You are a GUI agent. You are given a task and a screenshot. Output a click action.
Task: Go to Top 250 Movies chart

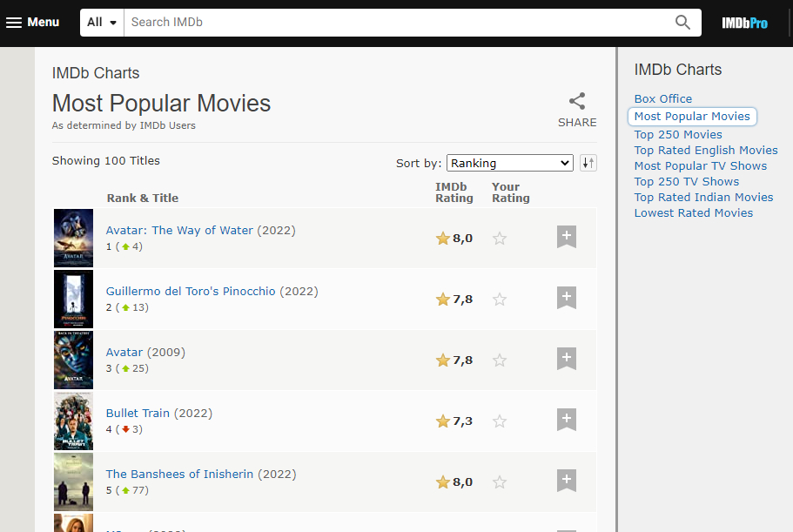678,134
